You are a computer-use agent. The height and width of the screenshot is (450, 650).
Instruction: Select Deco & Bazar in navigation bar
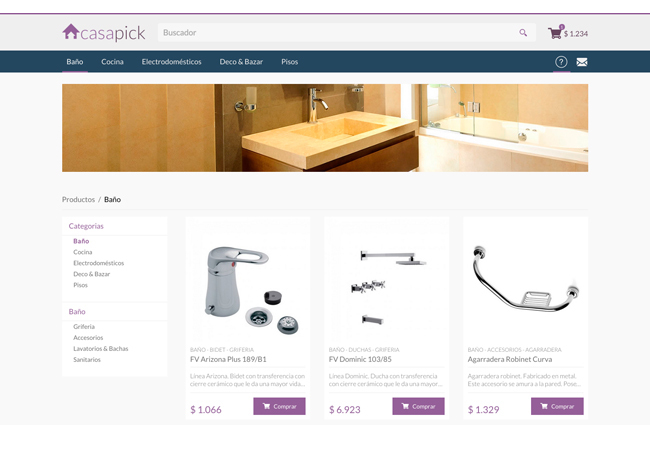(241, 62)
